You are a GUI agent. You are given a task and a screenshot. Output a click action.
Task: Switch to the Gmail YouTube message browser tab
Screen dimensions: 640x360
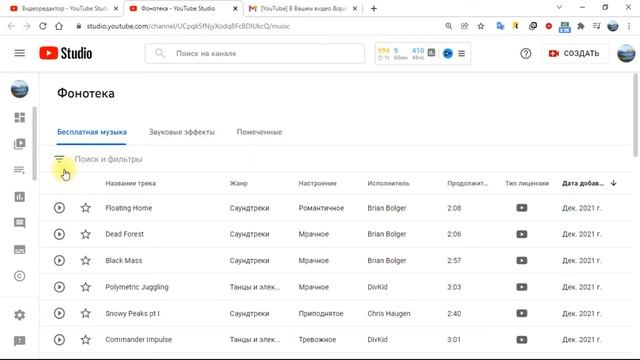[x=303, y=8]
